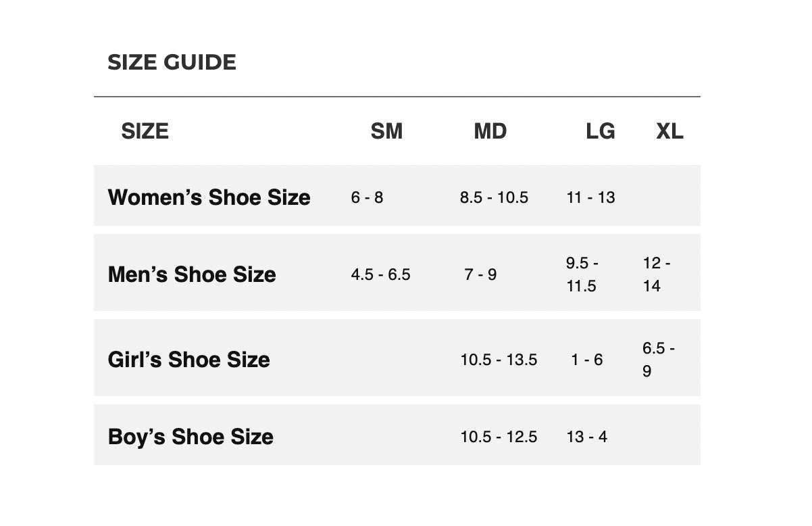
Task: Click boy's medium size 10.5 - 12.5
Action: click(x=499, y=437)
